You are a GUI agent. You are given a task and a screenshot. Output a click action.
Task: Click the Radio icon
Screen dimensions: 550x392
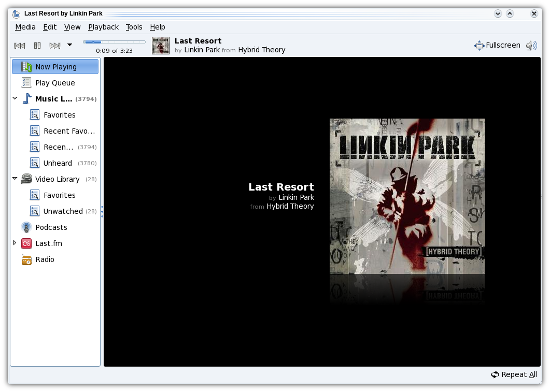tap(26, 259)
